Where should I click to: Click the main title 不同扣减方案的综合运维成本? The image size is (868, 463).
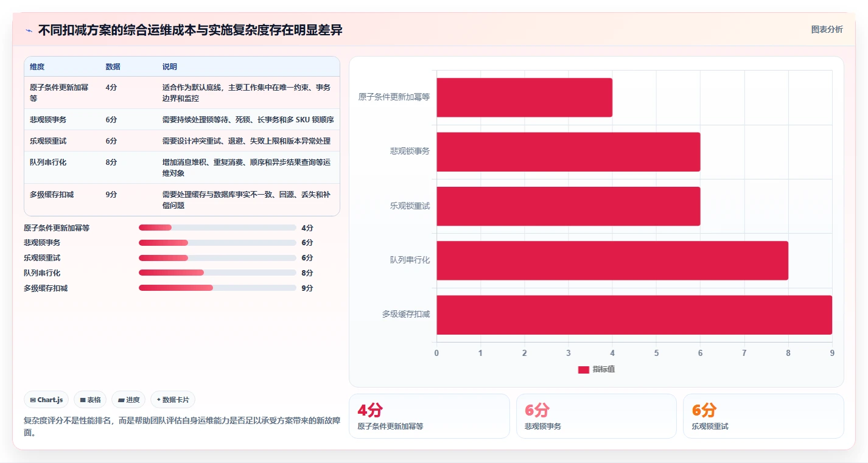[x=190, y=30]
